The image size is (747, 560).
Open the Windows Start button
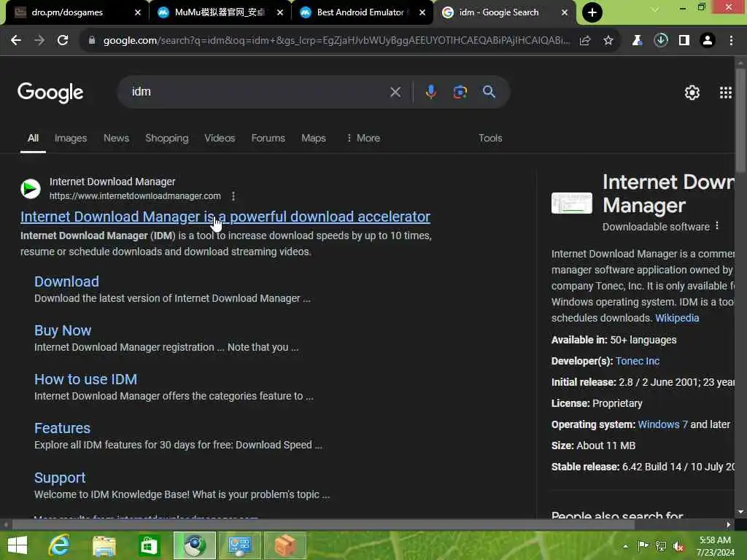click(18, 545)
